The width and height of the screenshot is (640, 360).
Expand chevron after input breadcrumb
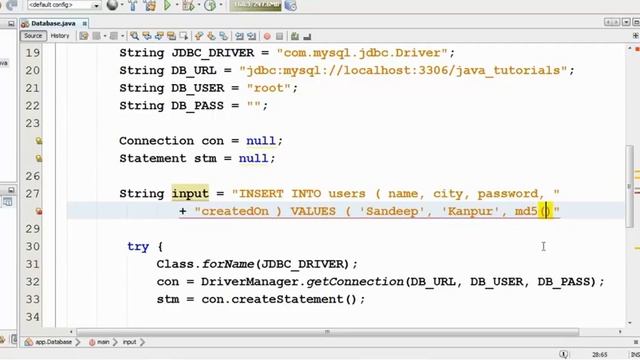point(142,342)
